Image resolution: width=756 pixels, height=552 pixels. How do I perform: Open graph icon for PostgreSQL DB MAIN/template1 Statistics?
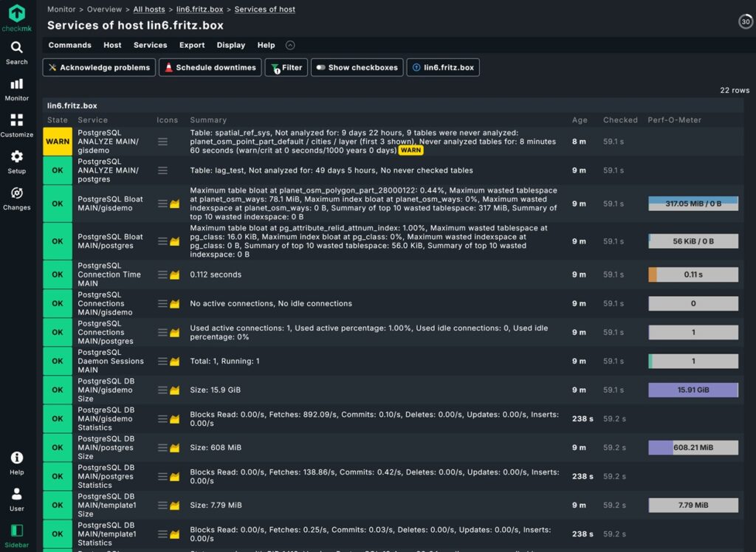coord(174,534)
